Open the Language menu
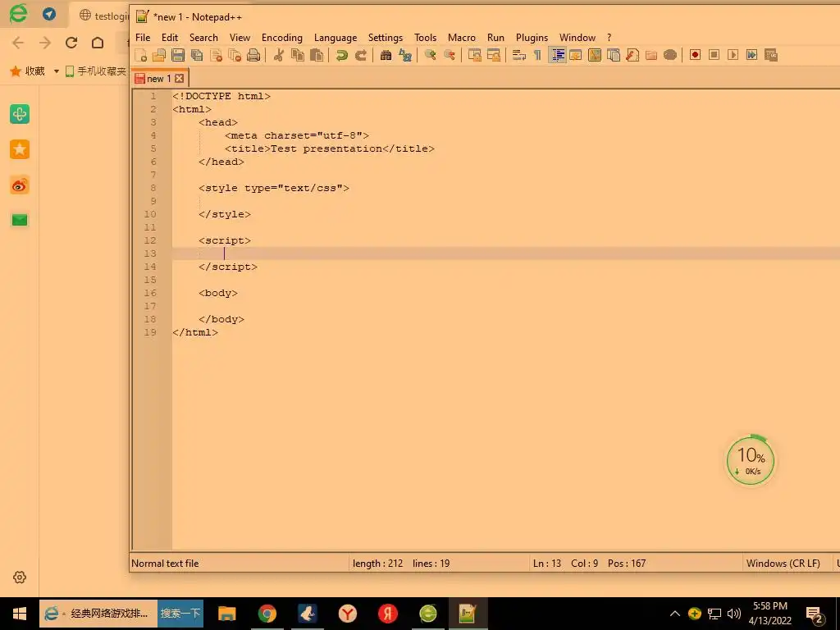This screenshot has height=630, width=840. click(336, 38)
